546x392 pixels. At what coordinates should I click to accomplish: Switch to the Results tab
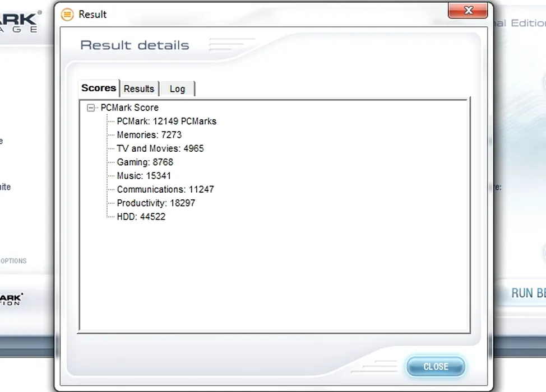[x=139, y=88]
